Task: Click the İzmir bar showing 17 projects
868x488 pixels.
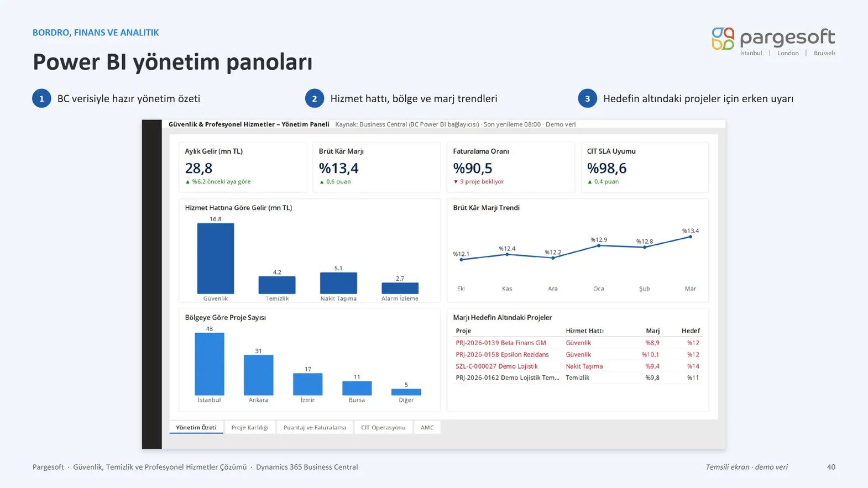Action: click(x=307, y=384)
